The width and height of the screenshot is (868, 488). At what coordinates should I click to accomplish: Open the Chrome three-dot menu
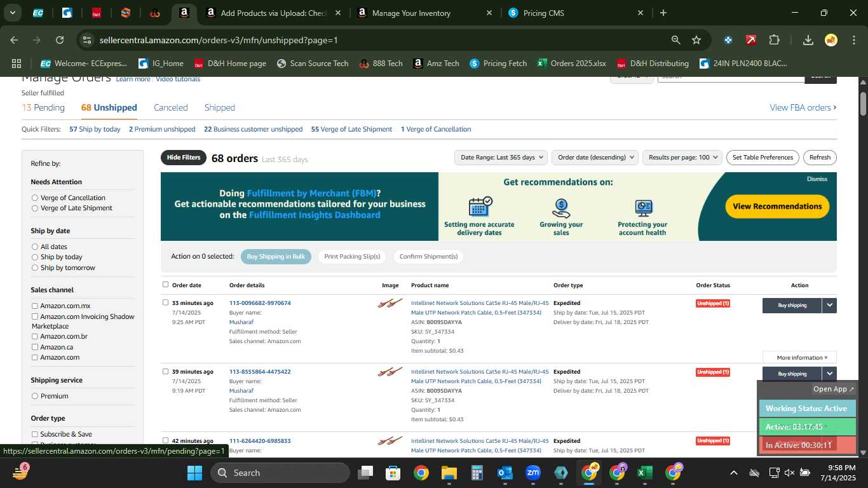click(x=853, y=40)
